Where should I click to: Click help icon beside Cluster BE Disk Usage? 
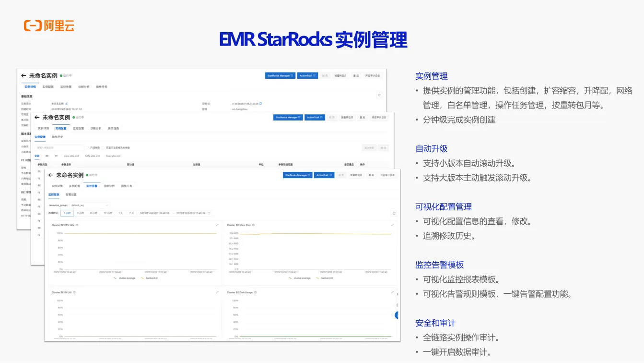pyautogui.click(x=255, y=292)
